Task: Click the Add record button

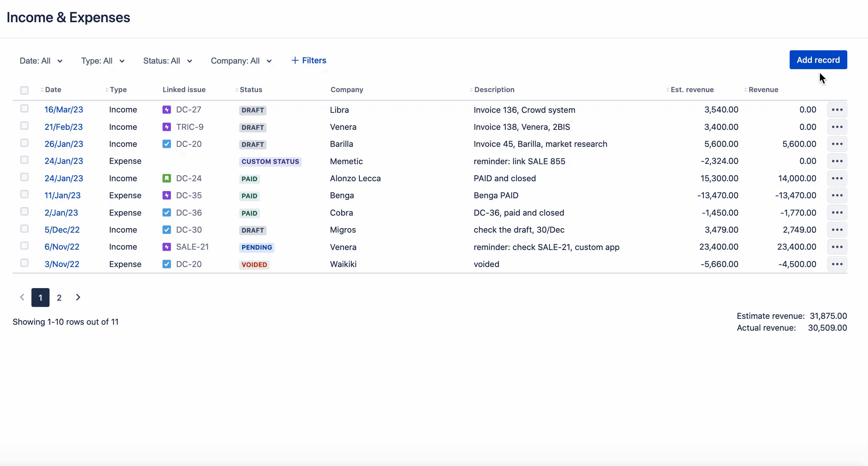Action: 818,60
